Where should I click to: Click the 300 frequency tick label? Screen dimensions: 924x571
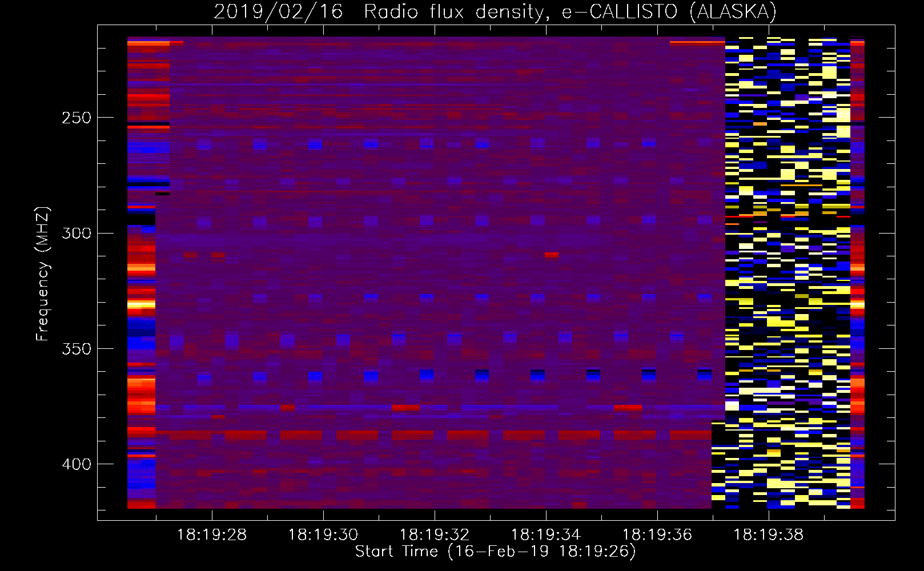click(76, 233)
